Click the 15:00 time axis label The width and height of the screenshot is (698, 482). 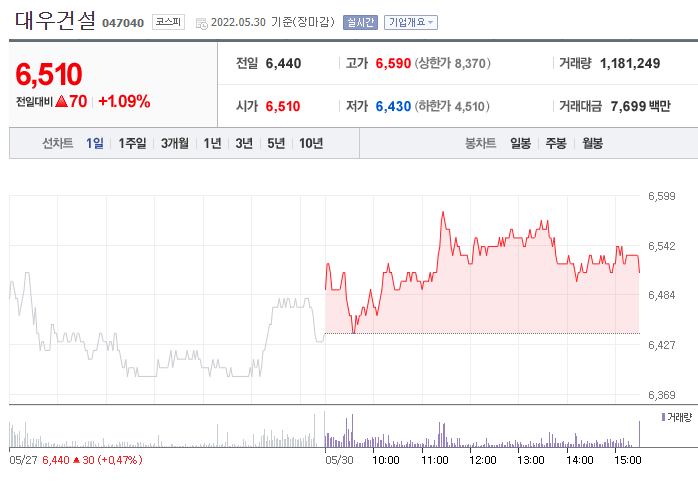point(628,460)
